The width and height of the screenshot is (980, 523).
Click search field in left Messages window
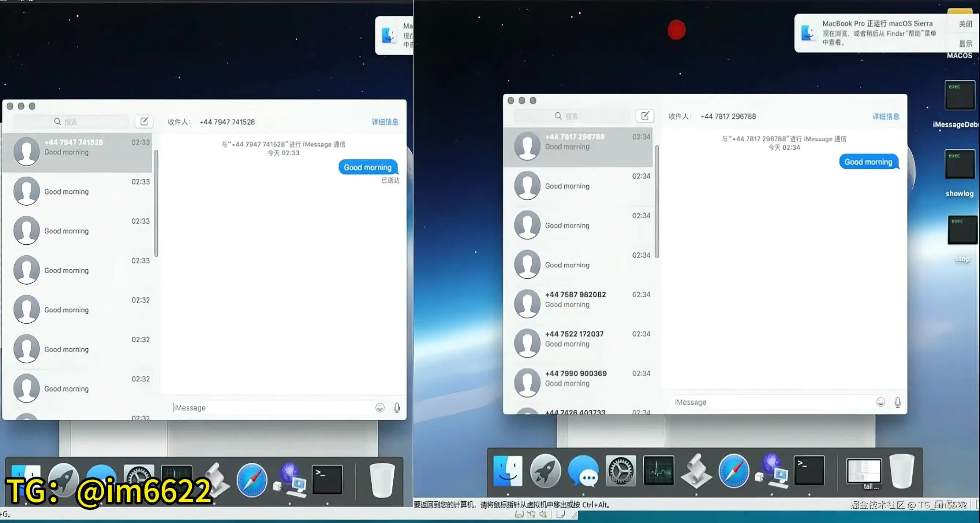pyautogui.click(x=71, y=122)
